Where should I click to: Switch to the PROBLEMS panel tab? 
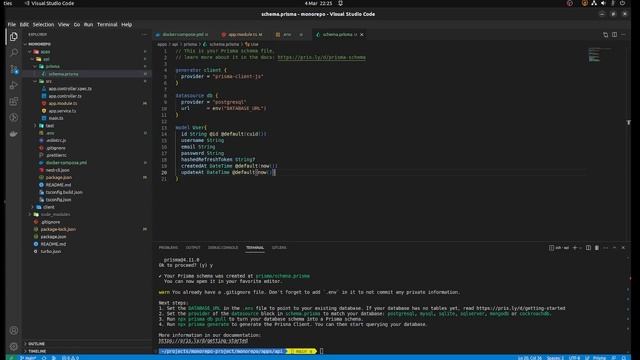click(x=168, y=248)
